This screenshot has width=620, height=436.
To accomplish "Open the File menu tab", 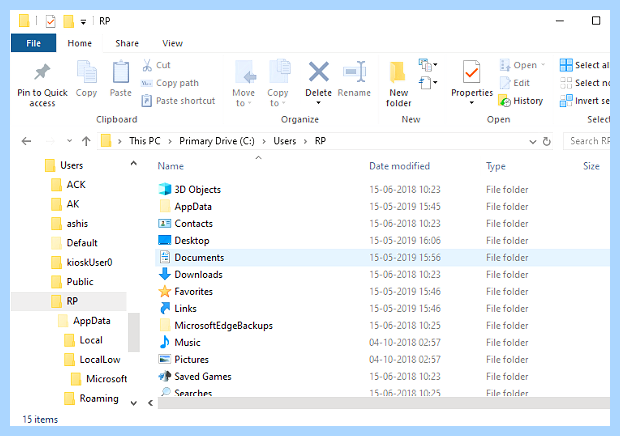I will pyautogui.click(x=33, y=43).
